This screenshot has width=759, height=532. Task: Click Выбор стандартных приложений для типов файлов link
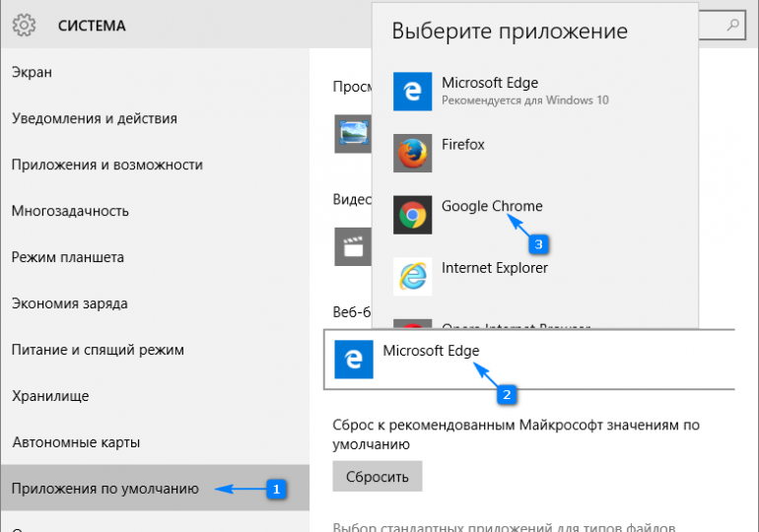(503, 524)
